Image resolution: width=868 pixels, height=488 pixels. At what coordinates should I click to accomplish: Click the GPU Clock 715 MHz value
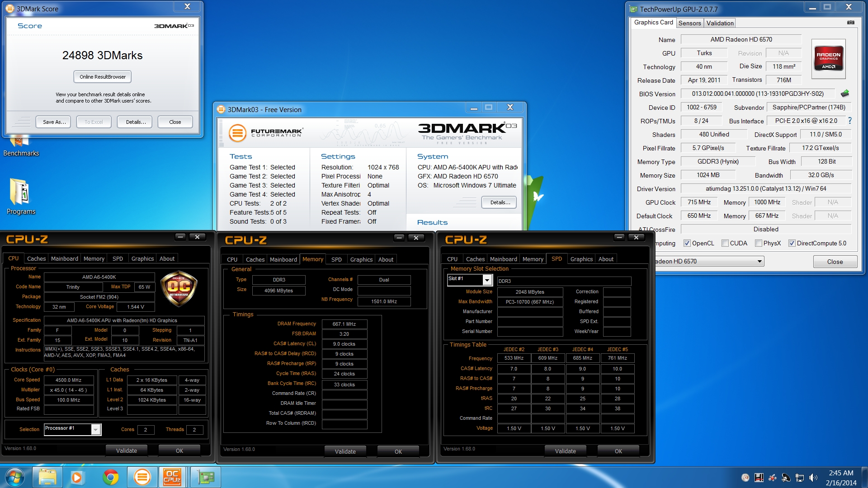699,202
